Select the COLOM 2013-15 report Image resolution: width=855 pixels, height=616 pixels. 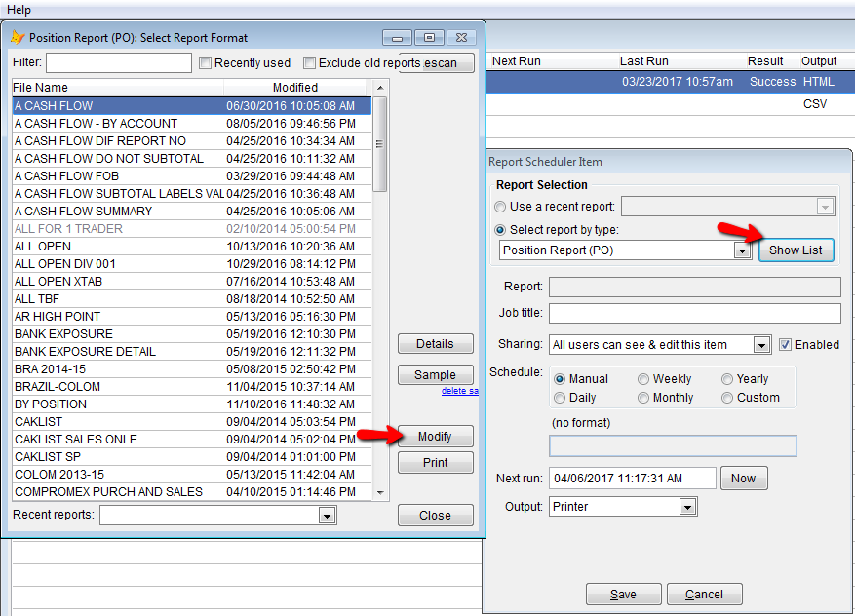[192, 475]
